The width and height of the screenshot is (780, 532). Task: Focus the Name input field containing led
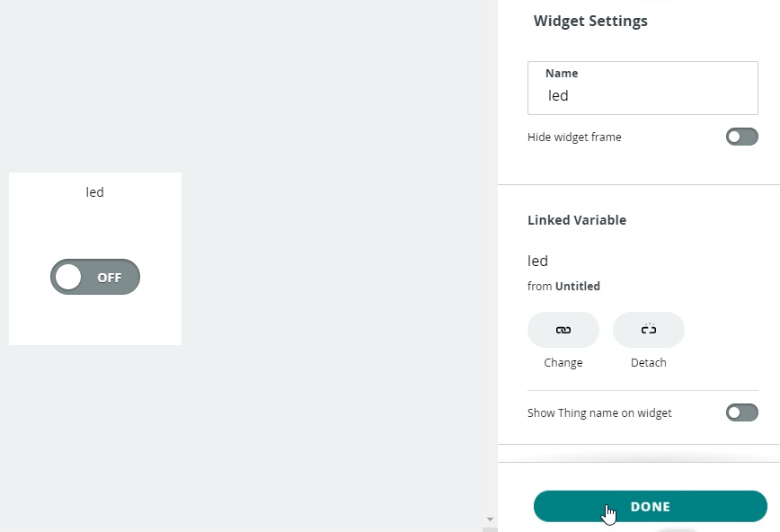[643, 88]
